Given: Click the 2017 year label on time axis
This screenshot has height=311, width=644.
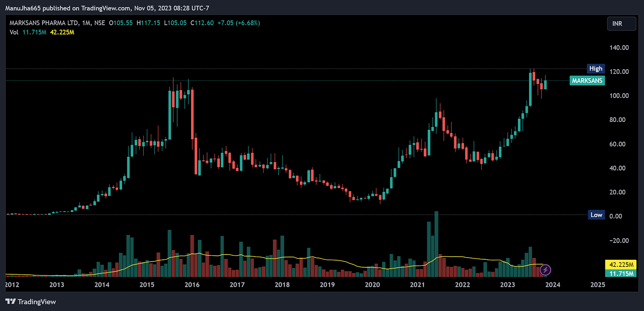Looking at the screenshot, I should point(237,285).
